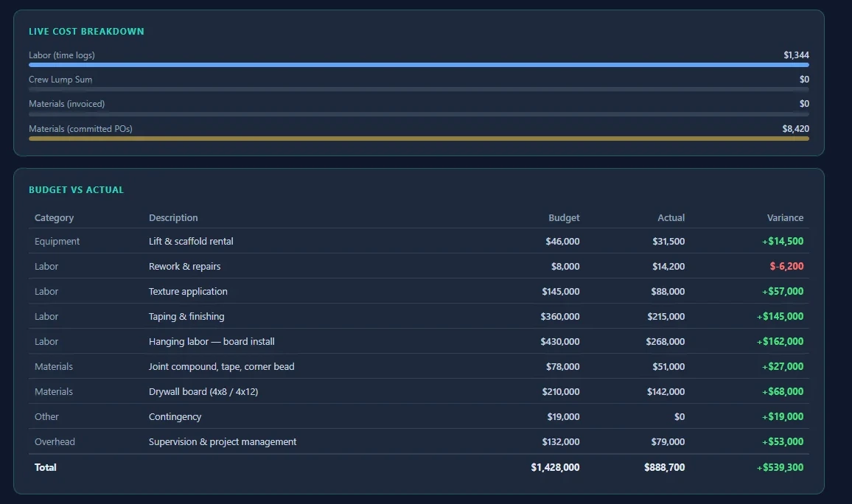This screenshot has height=504, width=852.
Task: Select Hanging labor — board install description
Action: [212, 342]
